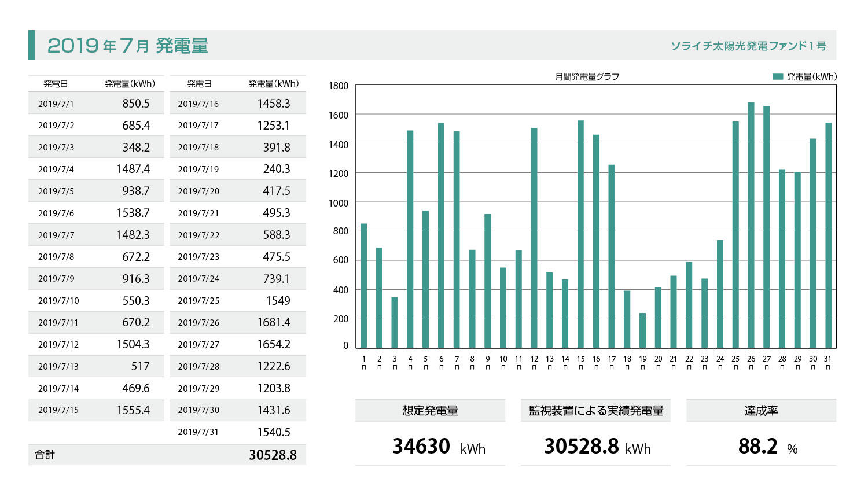The width and height of the screenshot is (868, 501).
Task: Select the 1681.4 value
Action: pyautogui.click(x=274, y=322)
